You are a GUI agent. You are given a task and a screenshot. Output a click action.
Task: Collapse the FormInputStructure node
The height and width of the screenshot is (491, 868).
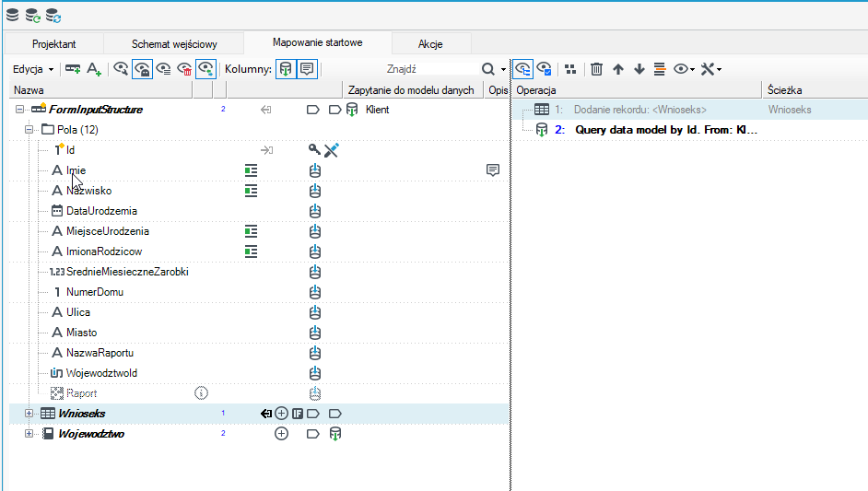click(x=19, y=109)
